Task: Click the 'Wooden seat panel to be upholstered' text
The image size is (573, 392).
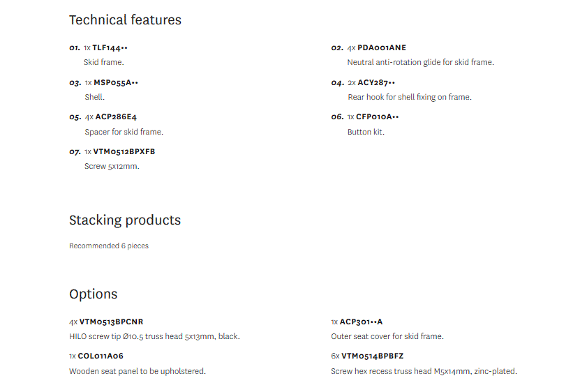Action: point(137,371)
